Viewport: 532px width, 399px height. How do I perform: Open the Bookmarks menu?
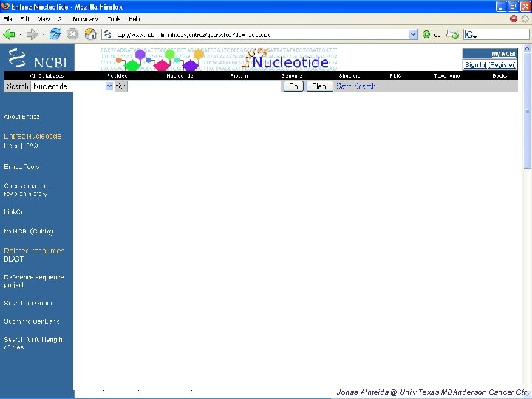(x=86, y=19)
